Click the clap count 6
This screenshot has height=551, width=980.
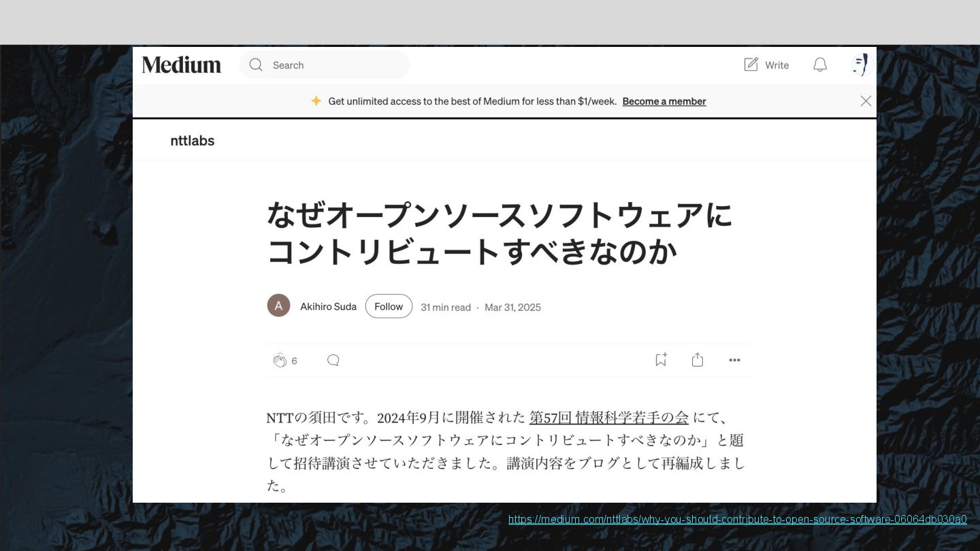pos(295,361)
